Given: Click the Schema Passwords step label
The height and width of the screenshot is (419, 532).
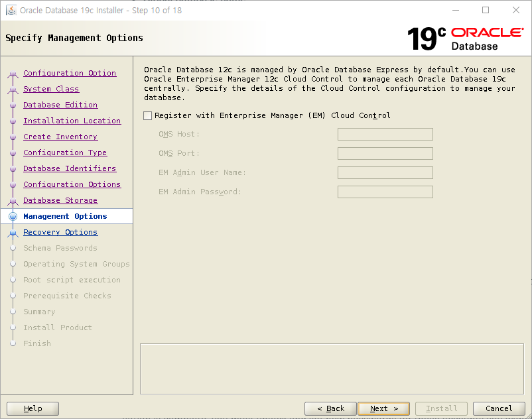Looking at the screenshot, I should click(60, 248).
